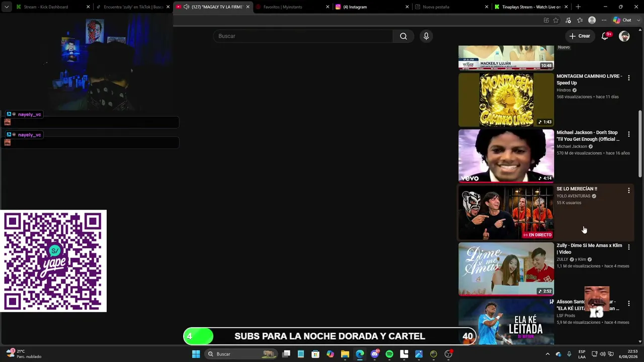
Task: Switch to the Nueva pestaña tab
Action: (x=451, y=7)
